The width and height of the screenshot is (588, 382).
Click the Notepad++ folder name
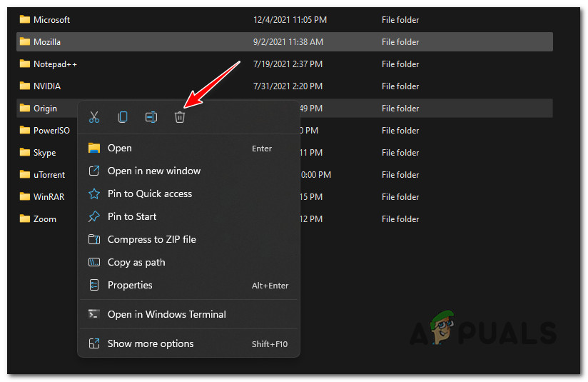(55, 64)
